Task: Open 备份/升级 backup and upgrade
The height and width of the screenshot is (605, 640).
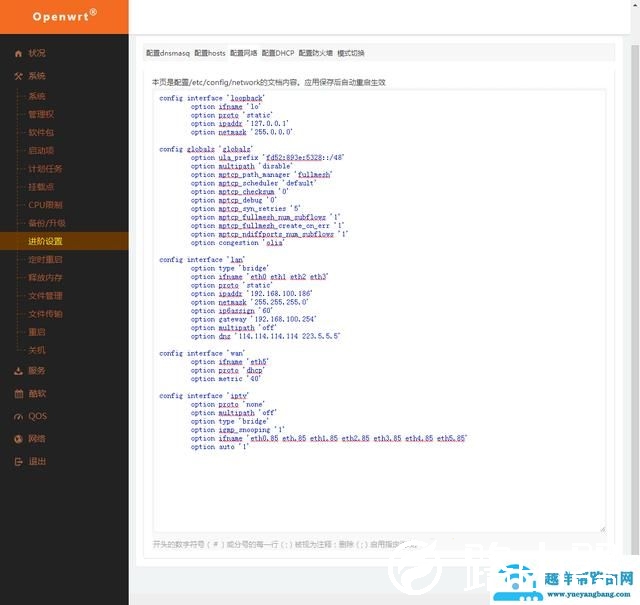Action: [47, 223]
